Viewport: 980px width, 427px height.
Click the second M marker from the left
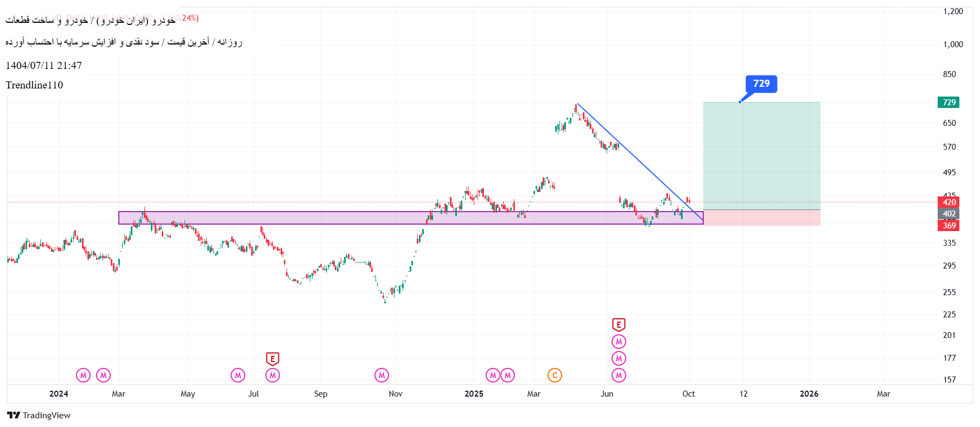pyautogui.click(x=103, y=375)
